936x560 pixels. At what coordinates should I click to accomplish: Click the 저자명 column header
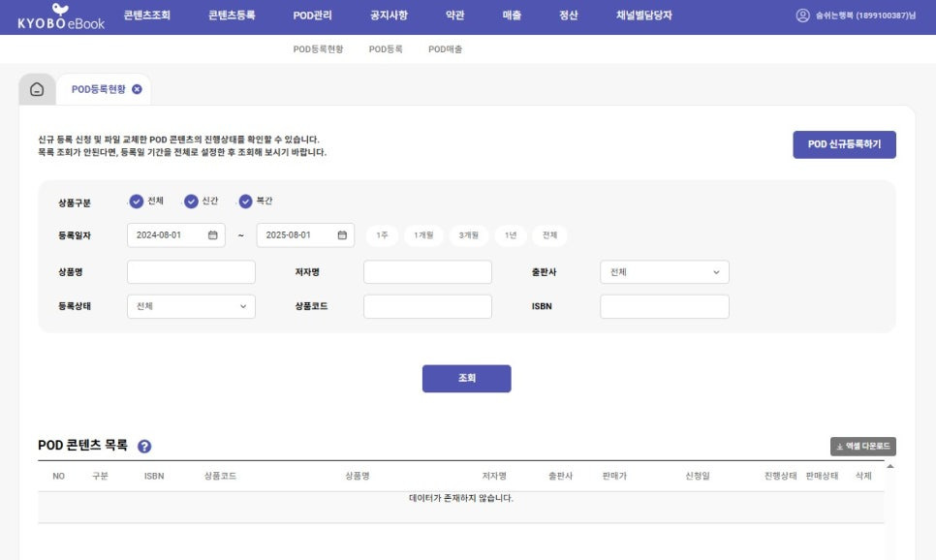[494, 476]
